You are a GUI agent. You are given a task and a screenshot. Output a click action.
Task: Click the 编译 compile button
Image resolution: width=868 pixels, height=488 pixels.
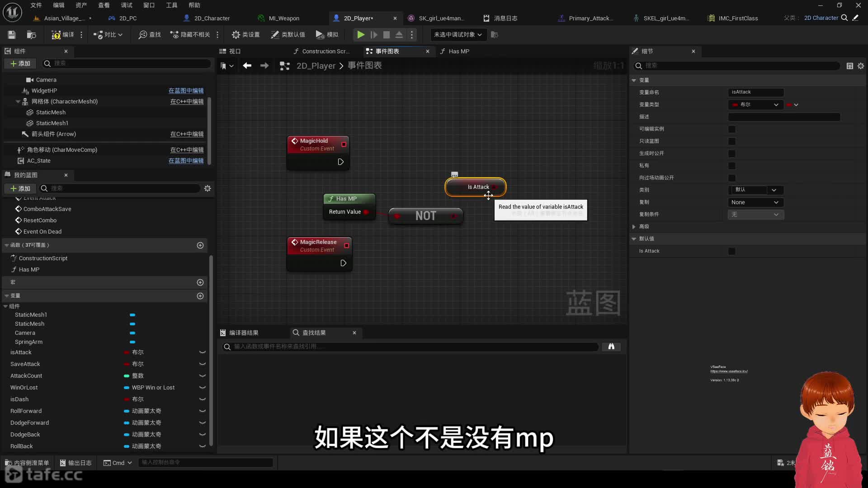63,35
